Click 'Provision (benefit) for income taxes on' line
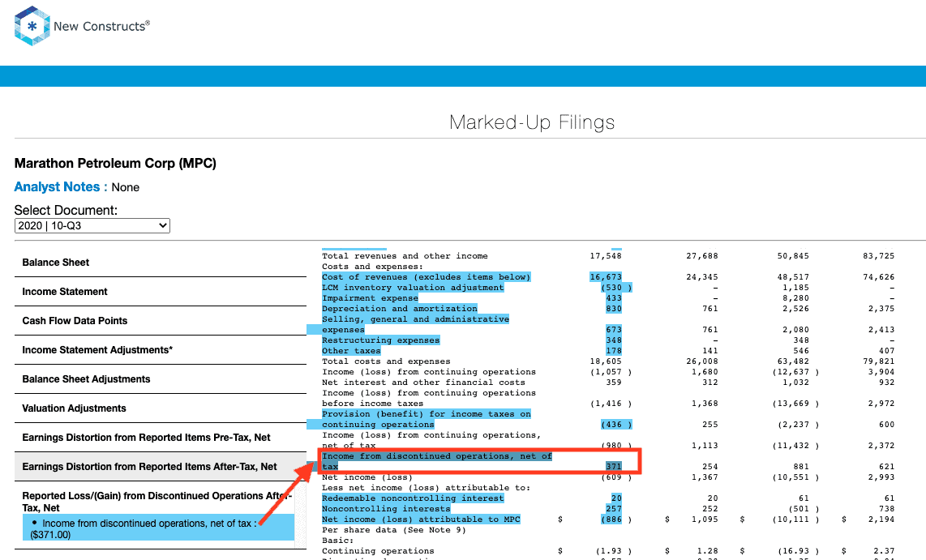The image size is (926, 560). click(427, 414)
